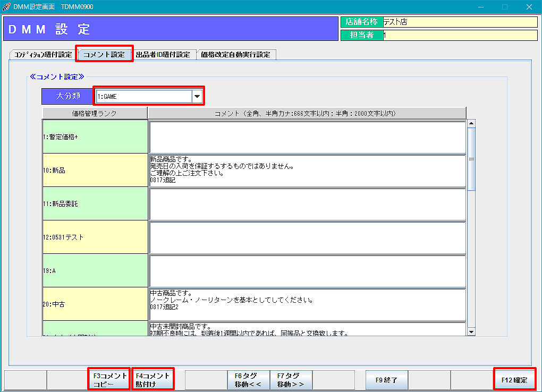Click the comment list scrollbar thumb
Screen dimensions: 542x392
tap(471, 158)
